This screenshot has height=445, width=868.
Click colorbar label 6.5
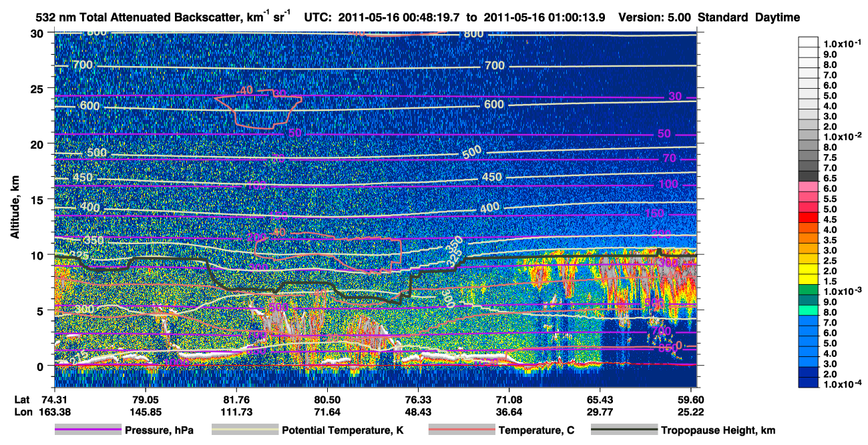click(x=830, y=178)
